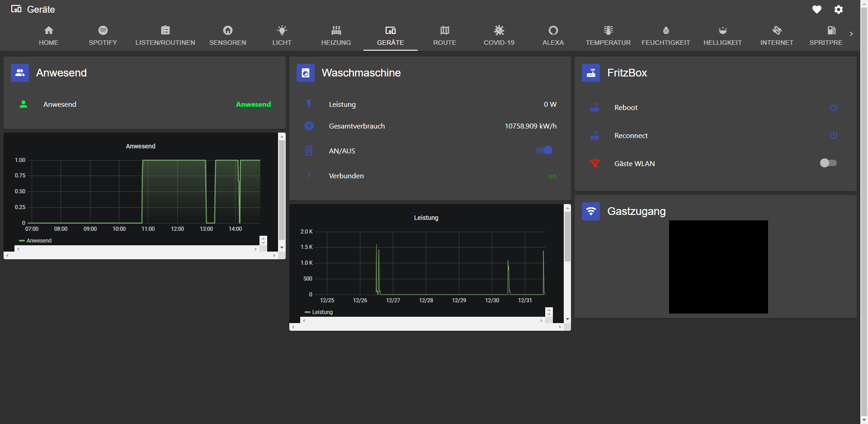Click Leistung graph vertical scrollbar thumb
Viewport: 868px width, 424px height.
click(567, 236)
